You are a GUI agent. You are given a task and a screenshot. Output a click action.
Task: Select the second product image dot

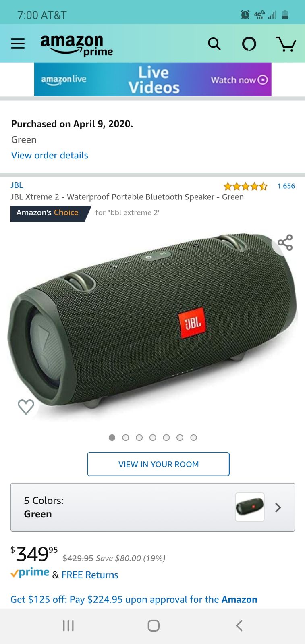126,438
